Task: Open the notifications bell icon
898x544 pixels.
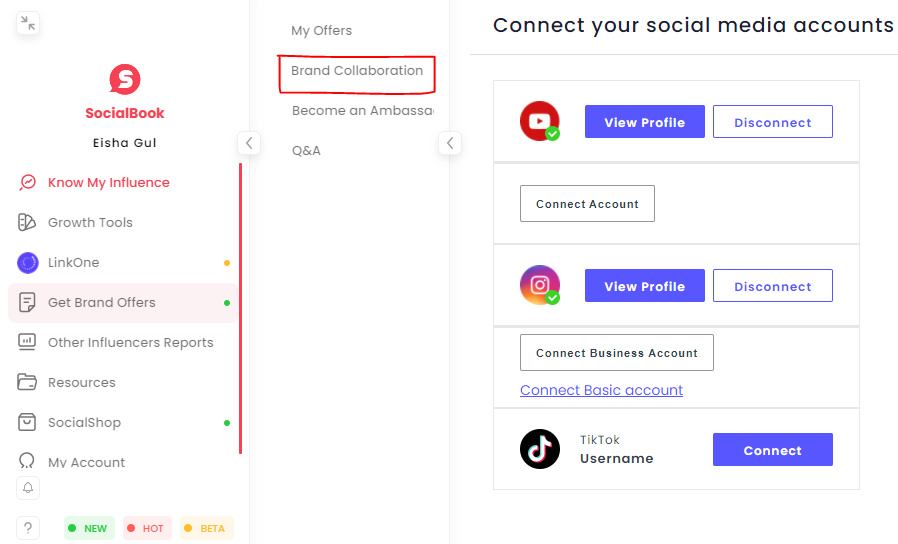Action: [28, 488]
